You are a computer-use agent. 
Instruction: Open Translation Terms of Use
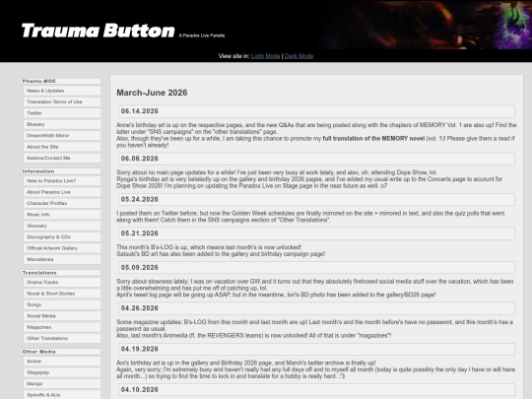pyautogui.click(x=62, y=101)
